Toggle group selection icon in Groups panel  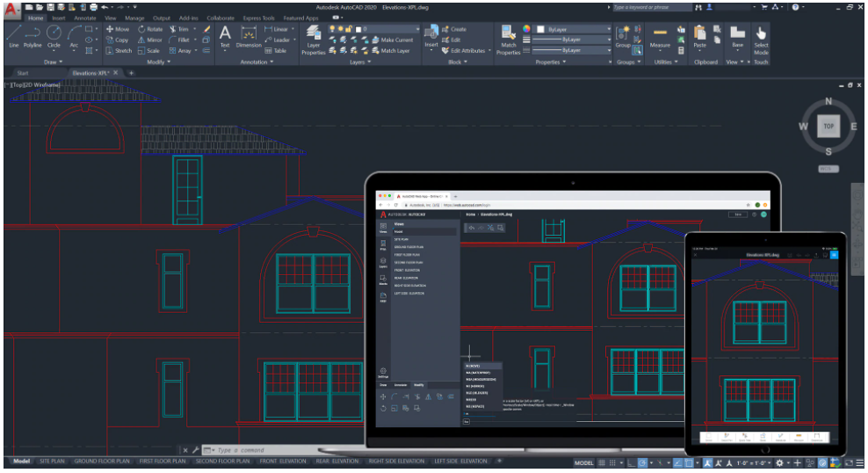click(638, 50)
